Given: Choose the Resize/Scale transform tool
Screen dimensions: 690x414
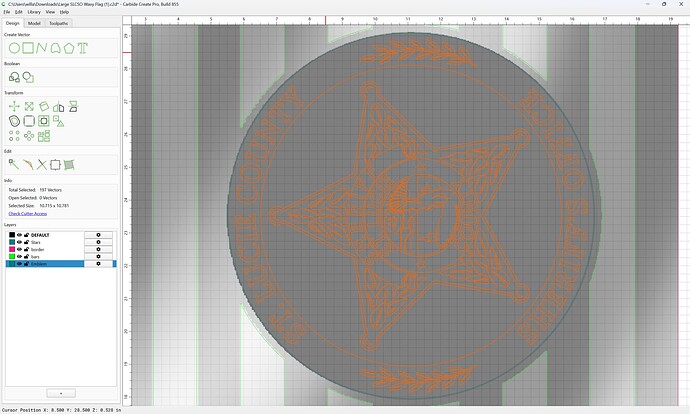Looking at the screenshot, I should tap(29, 106).
